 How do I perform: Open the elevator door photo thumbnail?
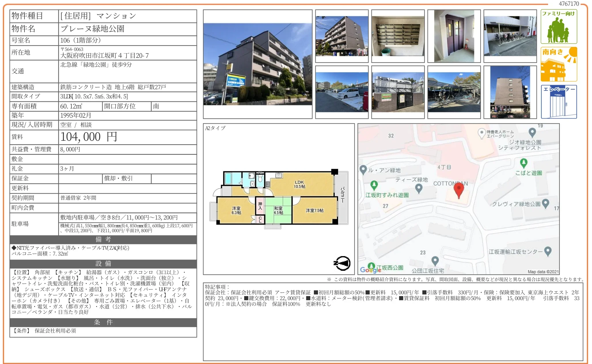454,36
